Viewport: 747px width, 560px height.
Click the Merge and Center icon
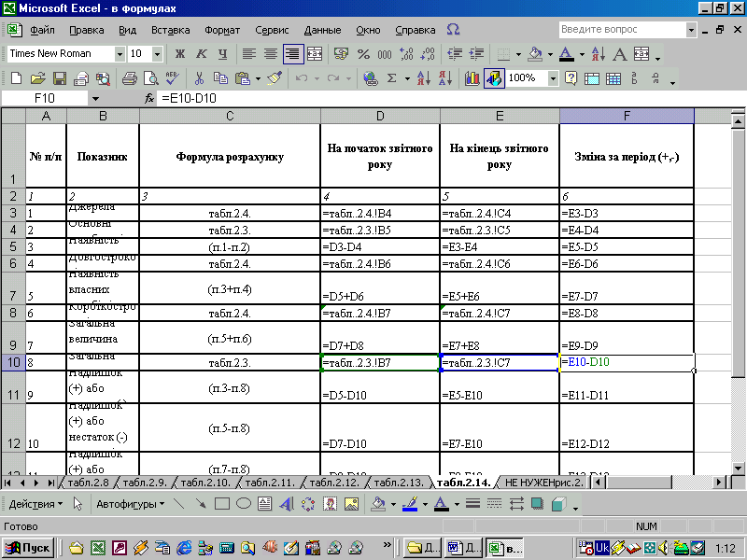(315, 54)
